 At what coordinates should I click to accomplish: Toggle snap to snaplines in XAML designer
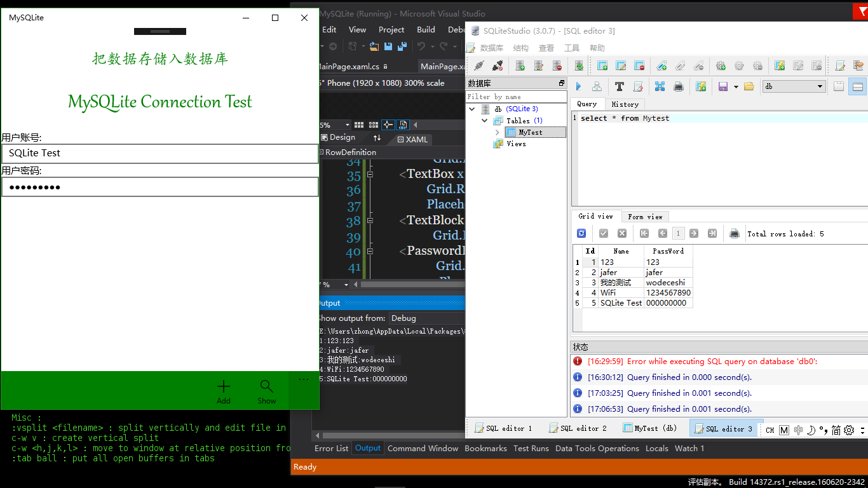tap(388, 125)
